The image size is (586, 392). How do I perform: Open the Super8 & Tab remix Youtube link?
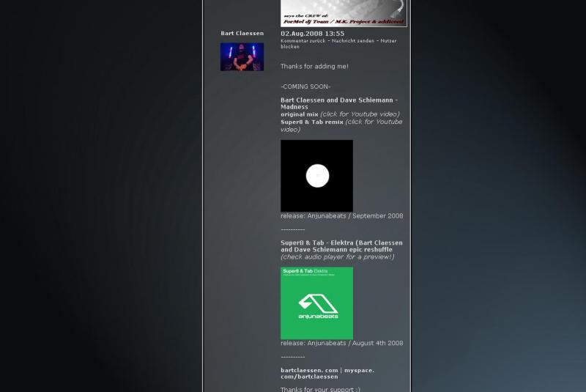pos(374,122)
